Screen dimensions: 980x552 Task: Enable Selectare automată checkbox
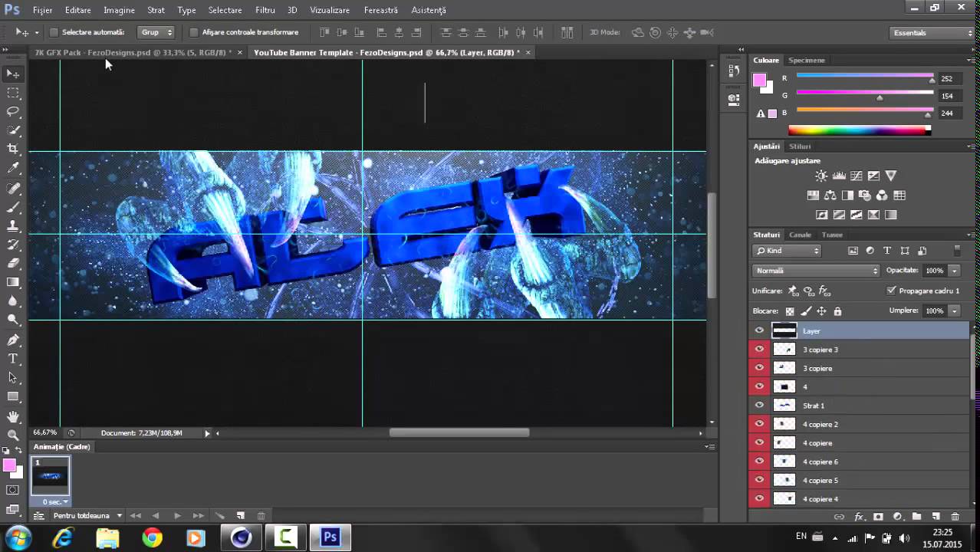pos(54,32)
